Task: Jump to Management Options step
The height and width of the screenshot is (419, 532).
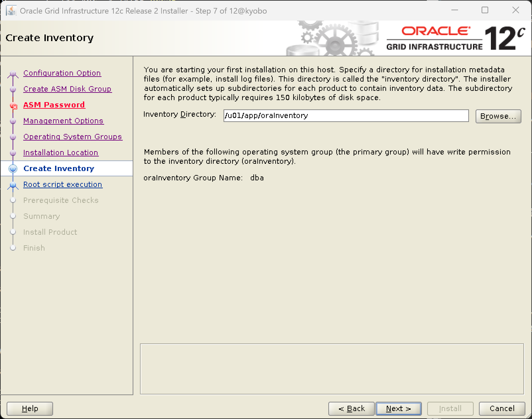Action: (63, 121)
